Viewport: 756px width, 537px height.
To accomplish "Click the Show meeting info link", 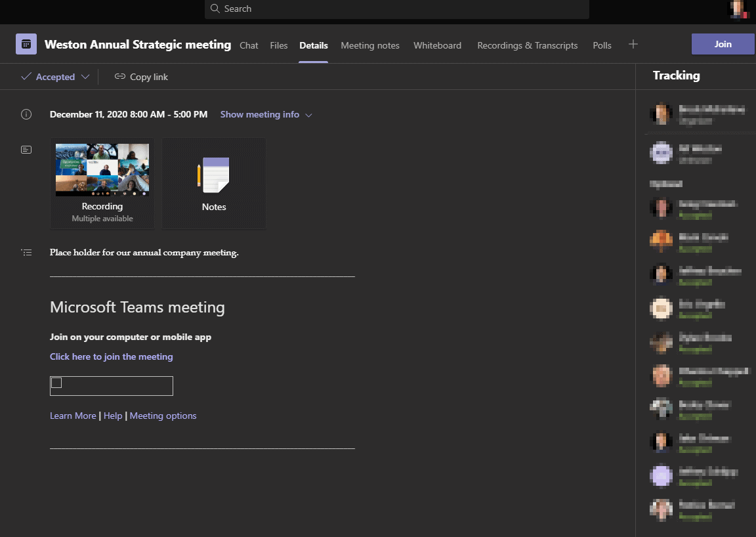I will [259, 114].
